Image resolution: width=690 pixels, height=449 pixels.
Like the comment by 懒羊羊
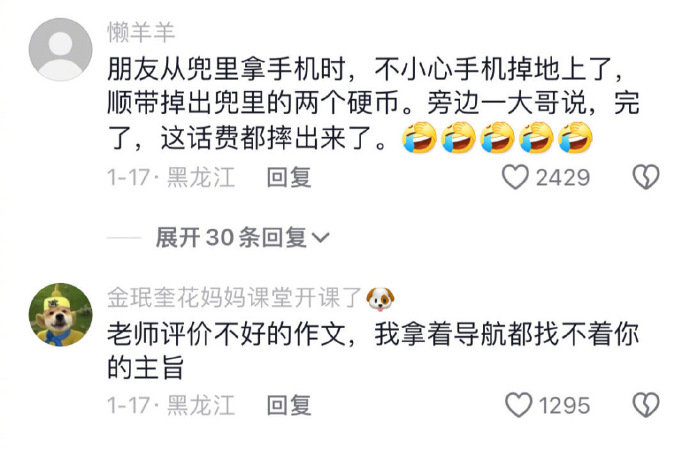[515, 177]
